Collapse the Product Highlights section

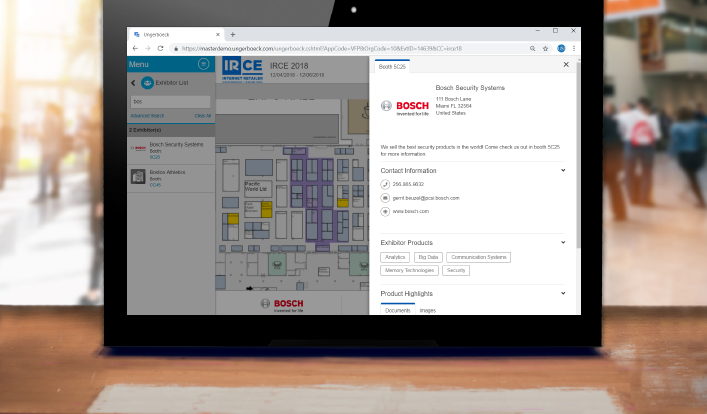(563, 294)
